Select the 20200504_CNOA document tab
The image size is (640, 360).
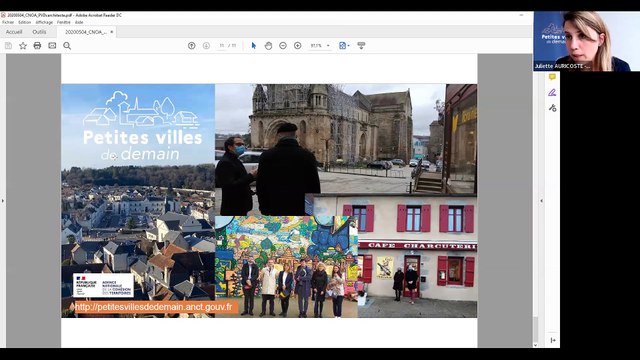[x=86, y=32]
